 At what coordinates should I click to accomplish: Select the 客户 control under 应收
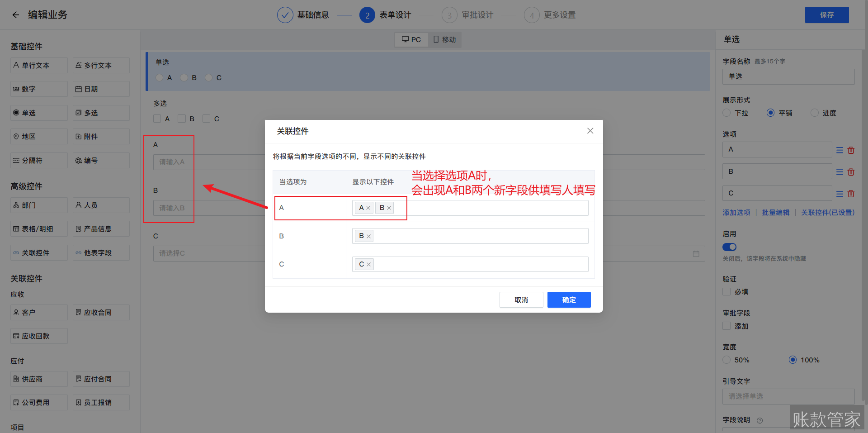(x=38, y=312)
